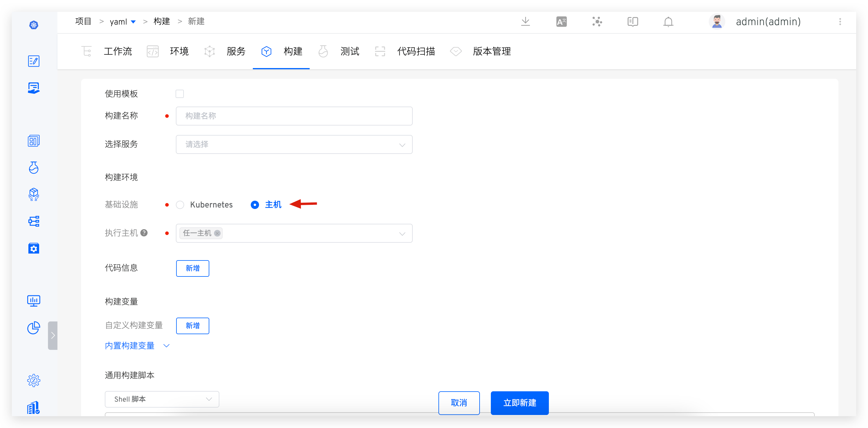Switch to the 测试 tab
868x428 pixels.
(350, 51)
